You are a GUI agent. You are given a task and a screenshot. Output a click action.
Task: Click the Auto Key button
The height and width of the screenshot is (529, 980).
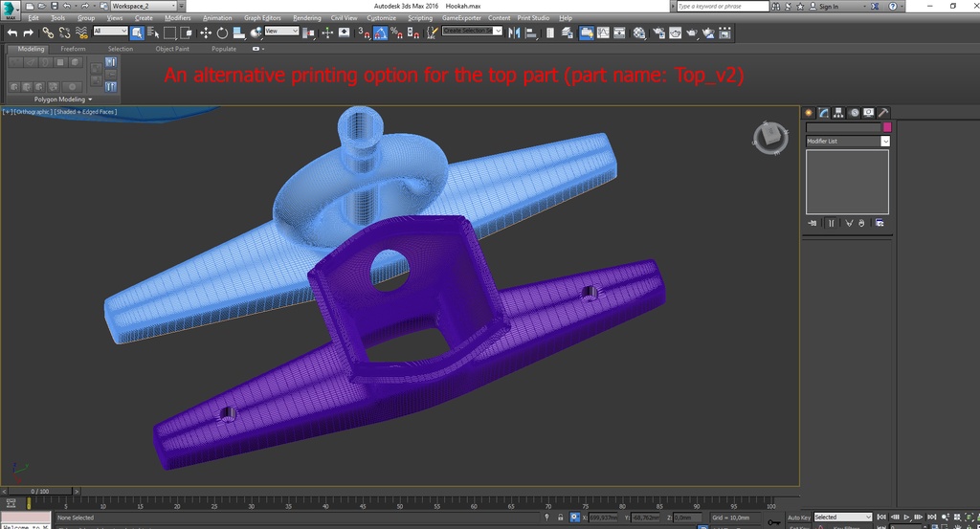(x=799, y=518)
